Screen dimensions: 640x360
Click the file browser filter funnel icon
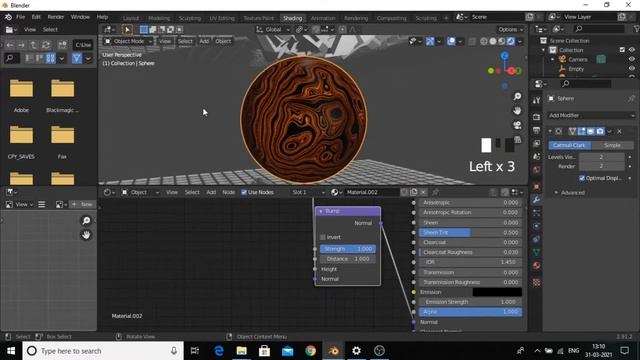coord(77,58)
